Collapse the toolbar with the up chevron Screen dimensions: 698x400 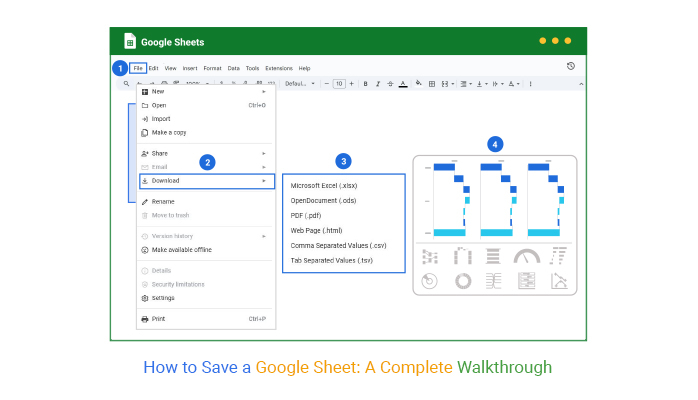tap(581, 84)
